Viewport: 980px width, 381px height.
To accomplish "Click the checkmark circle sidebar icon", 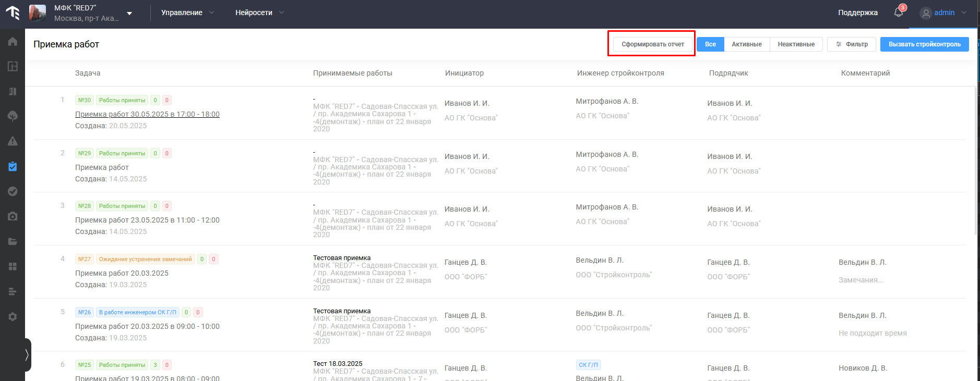I will 13,191.
